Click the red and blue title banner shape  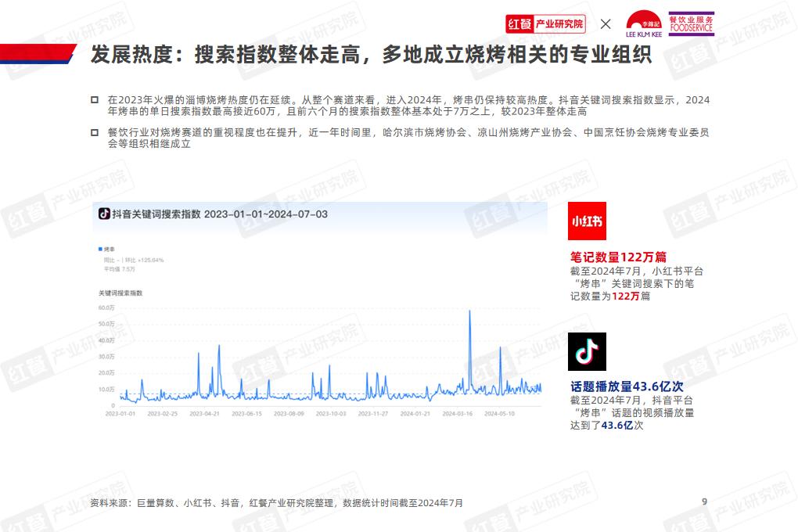pos(38,54)
